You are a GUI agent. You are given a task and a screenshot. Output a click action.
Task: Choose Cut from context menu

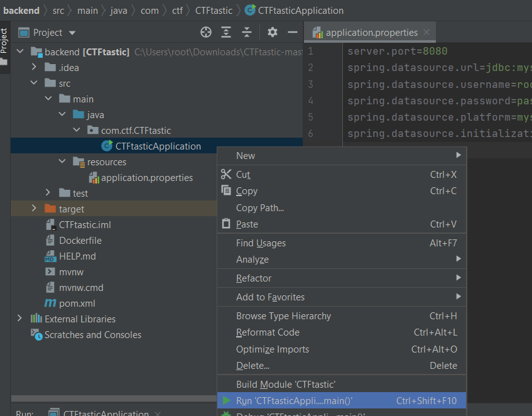click(x=342, y=175)
